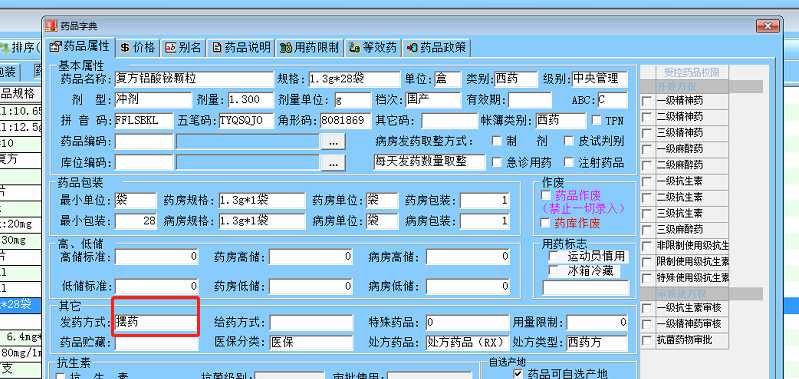
Task: Open the 医保分类 dropdown showing 医保
Action: 311,342
